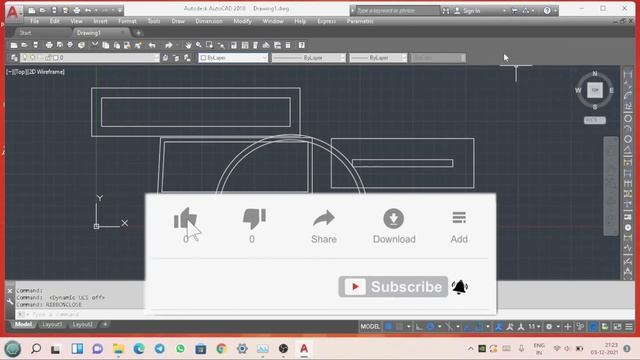The image size is (640, 360).
Task: Toggle MODEL space button in status bar
Action: pos(370,327)
